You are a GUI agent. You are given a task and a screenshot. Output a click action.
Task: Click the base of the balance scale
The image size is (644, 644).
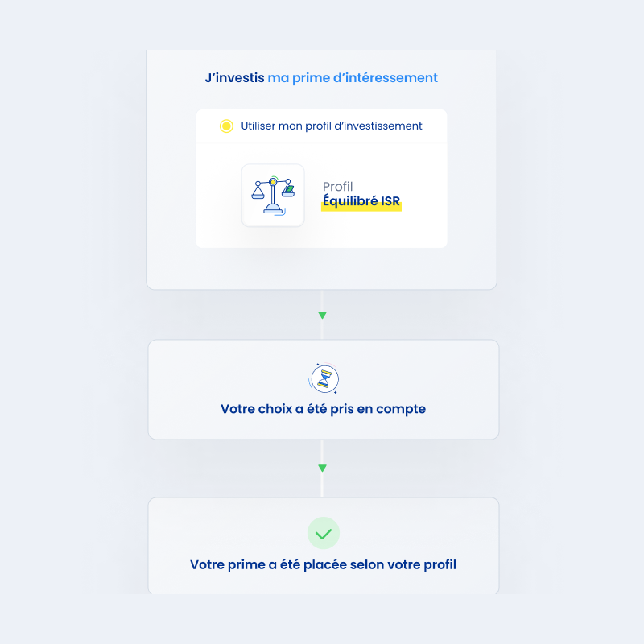pyautogui.click(x=274, y=210)
